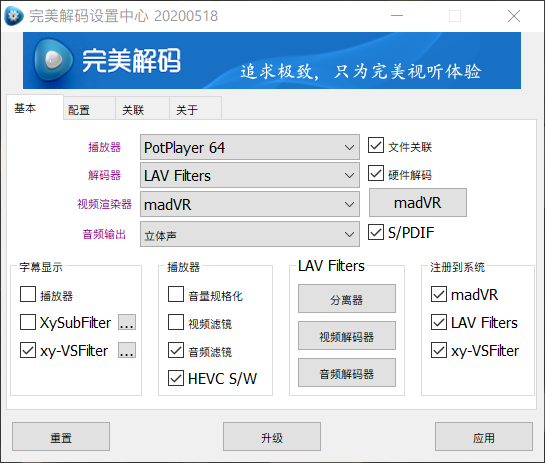Click the 升级 upgrade button
The height and width of the screenshot is (463, 545).
tap(272, 437)
